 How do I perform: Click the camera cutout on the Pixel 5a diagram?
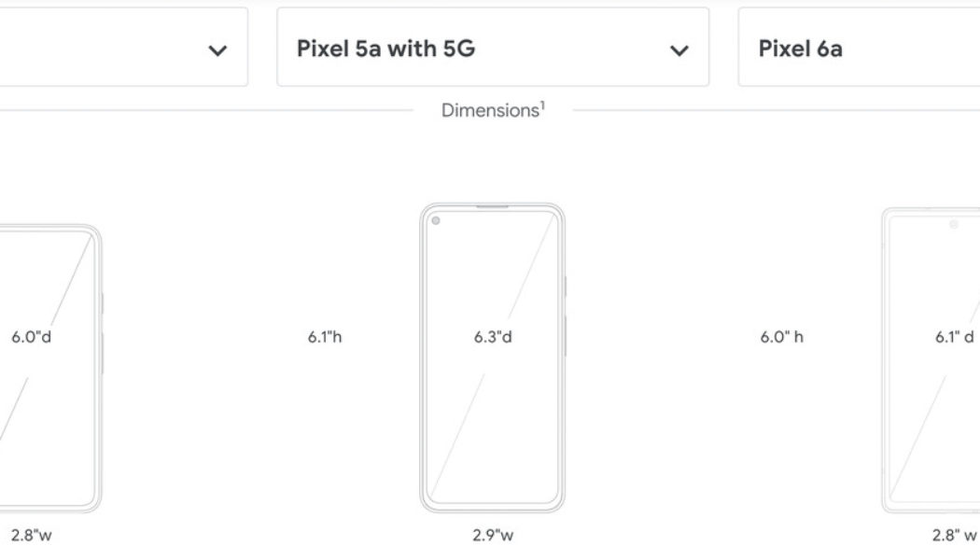(x=435, y=221)
